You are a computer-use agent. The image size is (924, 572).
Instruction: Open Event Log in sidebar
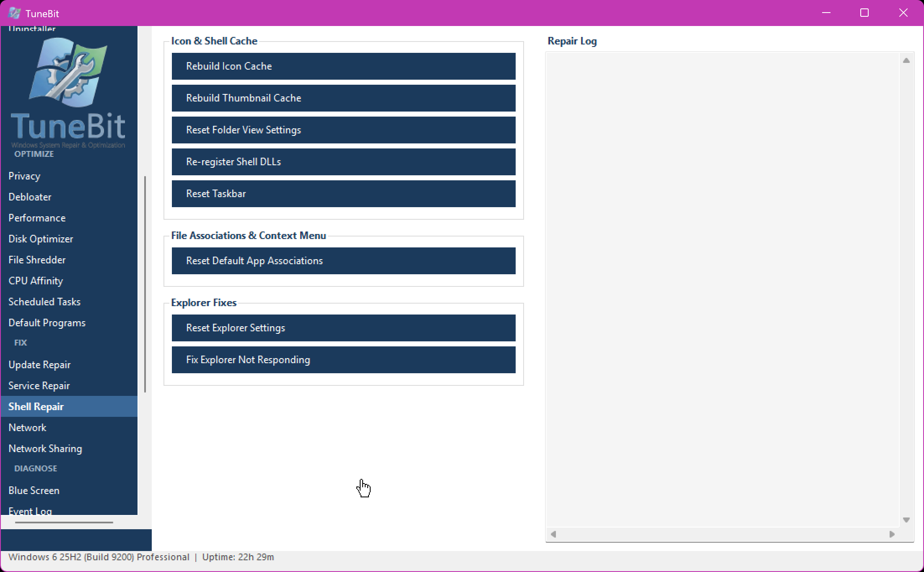(69, 509)
